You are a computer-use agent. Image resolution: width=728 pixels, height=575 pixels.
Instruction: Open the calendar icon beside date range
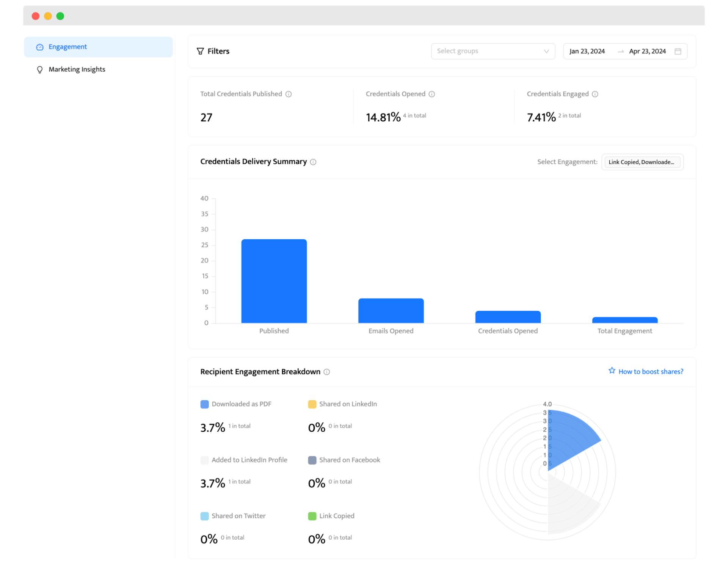pos(678,51)
